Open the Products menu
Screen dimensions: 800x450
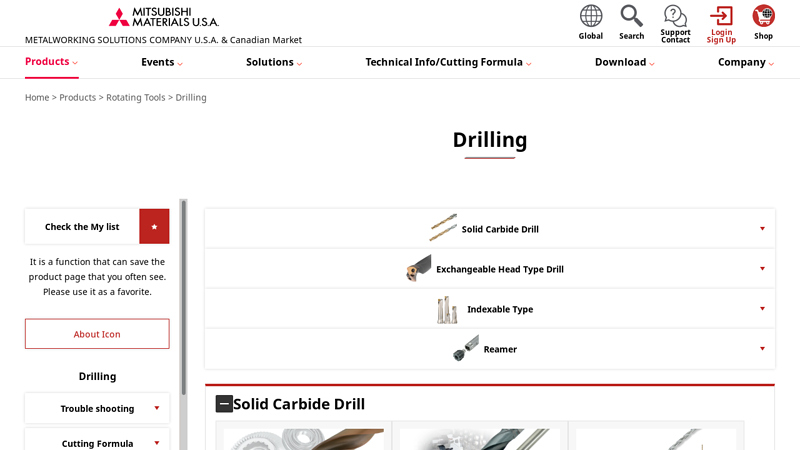click(52, 62)
